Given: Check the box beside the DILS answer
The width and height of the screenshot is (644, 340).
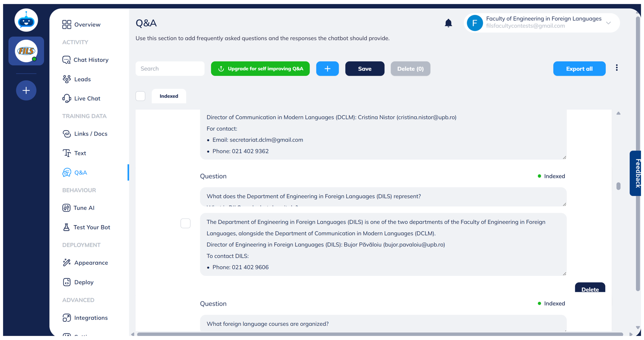Looking at the screenshot, I should [185, 223].
